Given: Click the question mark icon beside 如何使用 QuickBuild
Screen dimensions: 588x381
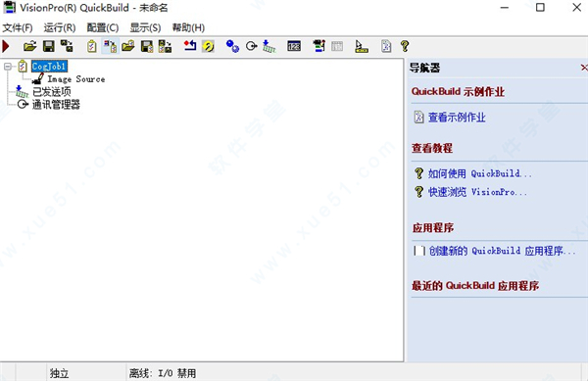Looking at the screenshot, I should click(418, 173).
